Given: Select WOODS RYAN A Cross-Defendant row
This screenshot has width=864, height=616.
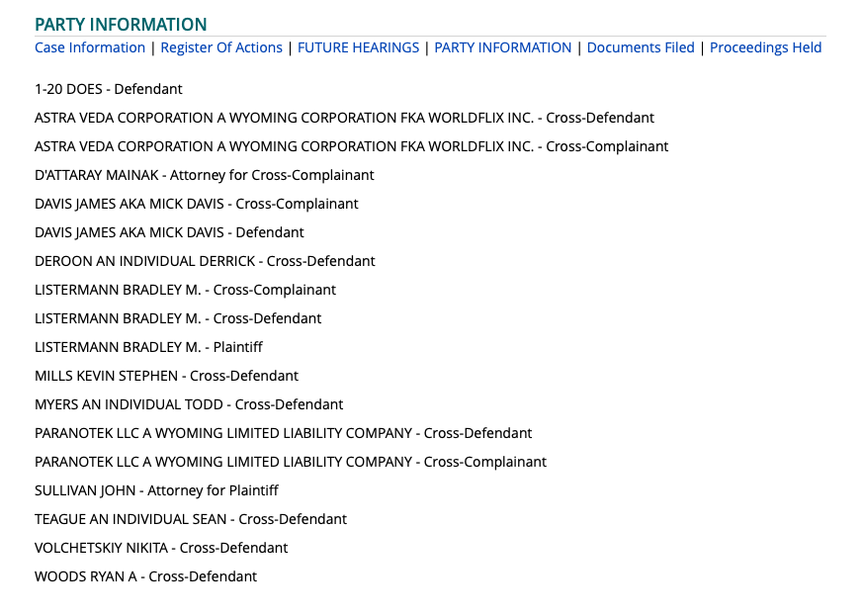Looking at the screenshot, I should tap(146, 576).
